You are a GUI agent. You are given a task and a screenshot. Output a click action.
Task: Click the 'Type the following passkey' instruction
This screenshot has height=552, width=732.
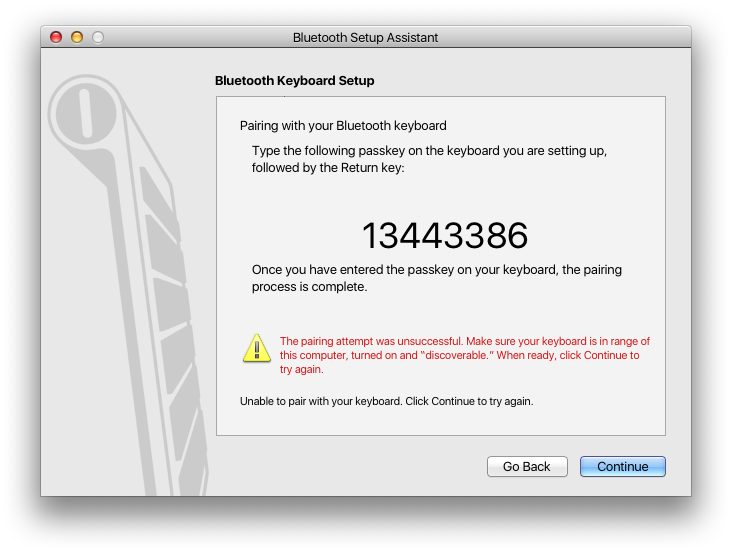pyautogui.click(x=429, y=150)
